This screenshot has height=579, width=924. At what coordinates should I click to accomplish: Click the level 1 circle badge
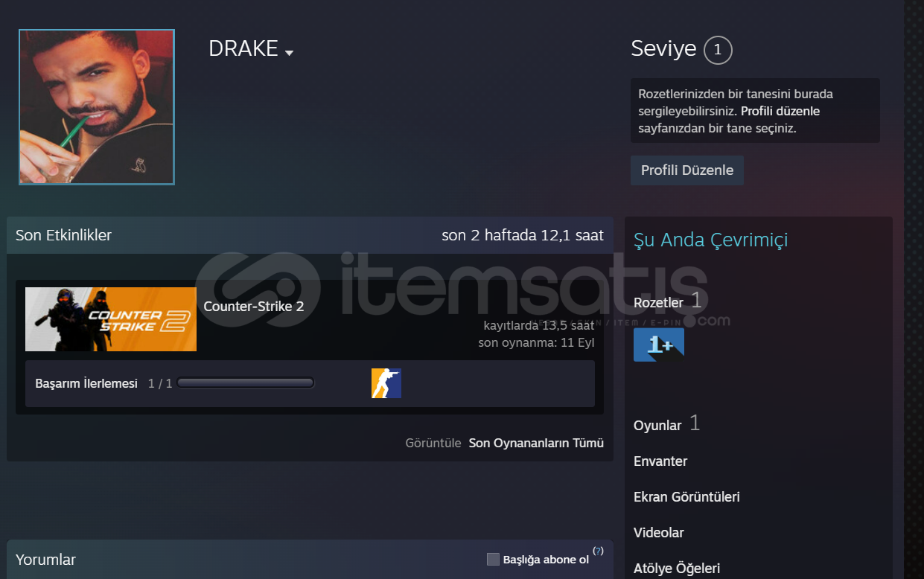718,50
